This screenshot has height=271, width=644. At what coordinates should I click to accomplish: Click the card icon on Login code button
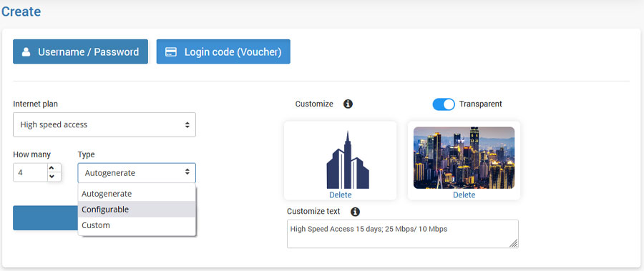click(x=171, y=52)
